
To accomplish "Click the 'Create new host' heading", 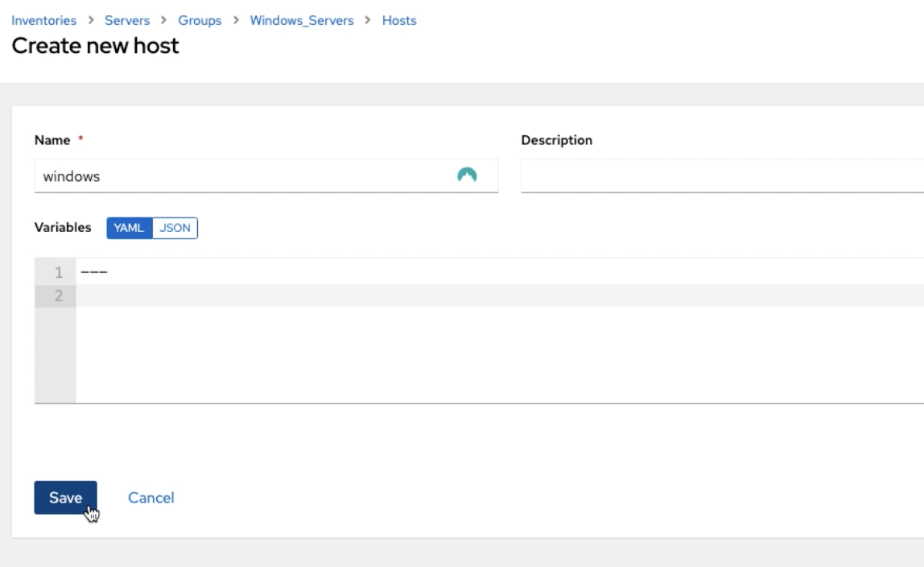I will 95,46.
